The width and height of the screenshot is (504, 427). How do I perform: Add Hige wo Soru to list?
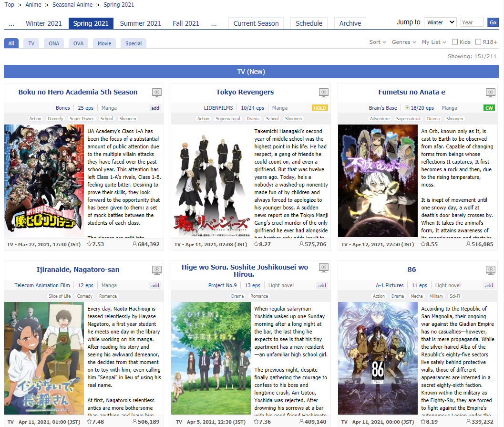(322, 285)
